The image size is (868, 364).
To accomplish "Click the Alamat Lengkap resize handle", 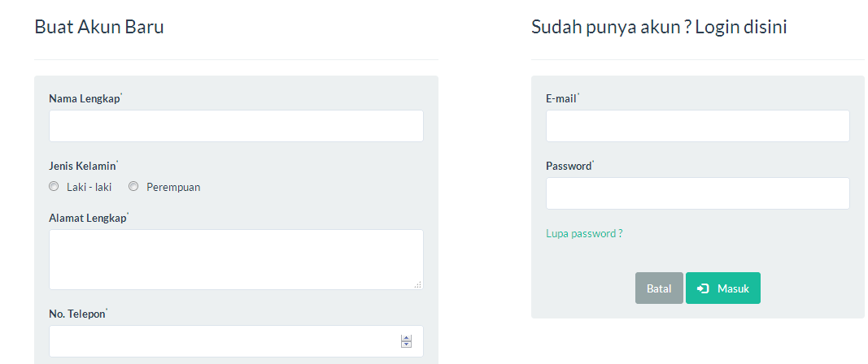I will tap(417, 284).
